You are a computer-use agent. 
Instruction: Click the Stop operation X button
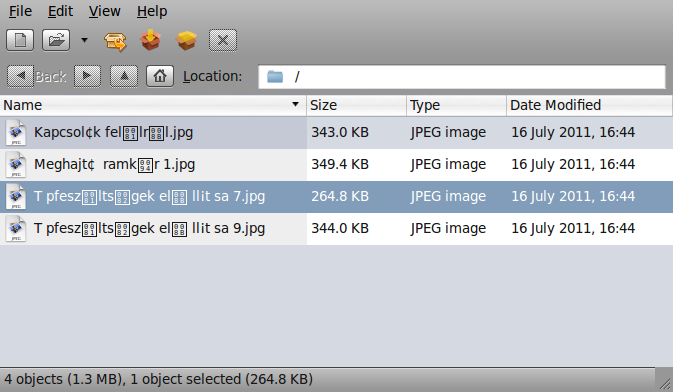click(x=223, y=40)
